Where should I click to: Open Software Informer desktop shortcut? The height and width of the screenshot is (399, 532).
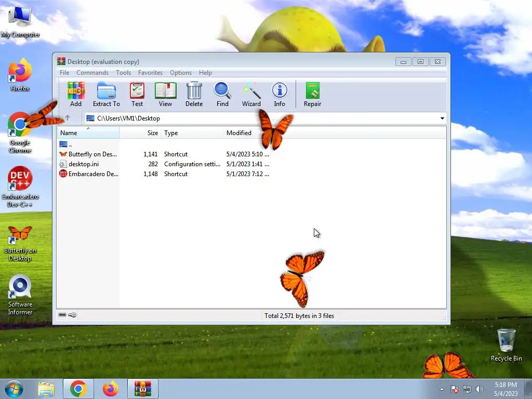[20, 295]
